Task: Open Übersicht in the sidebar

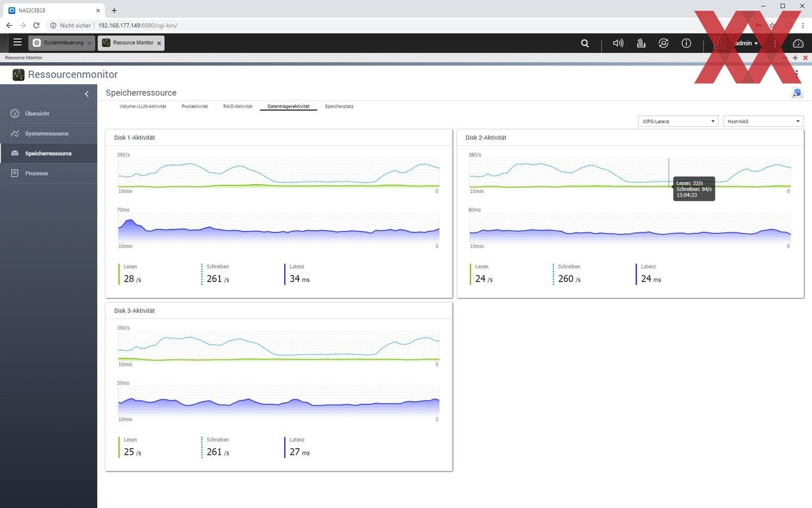Action: (x=37, y=114)
